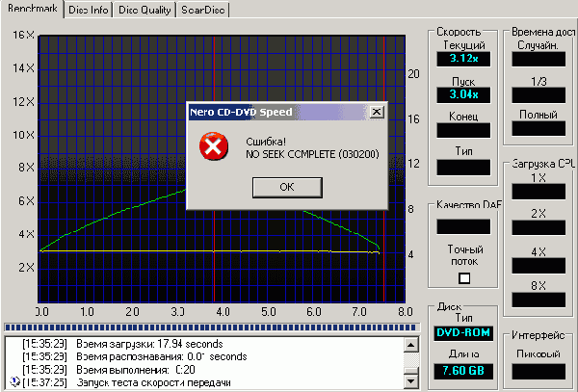
Task: Switch to the Benchmark tab
Action: (32, 9)
